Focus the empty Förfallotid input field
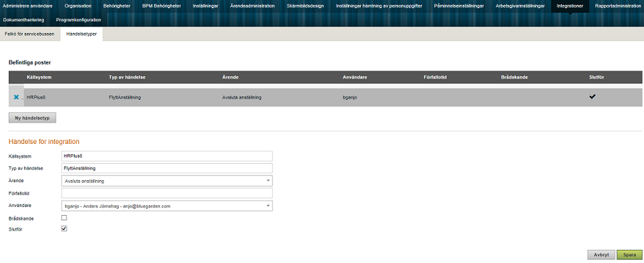 coord(167,193)
